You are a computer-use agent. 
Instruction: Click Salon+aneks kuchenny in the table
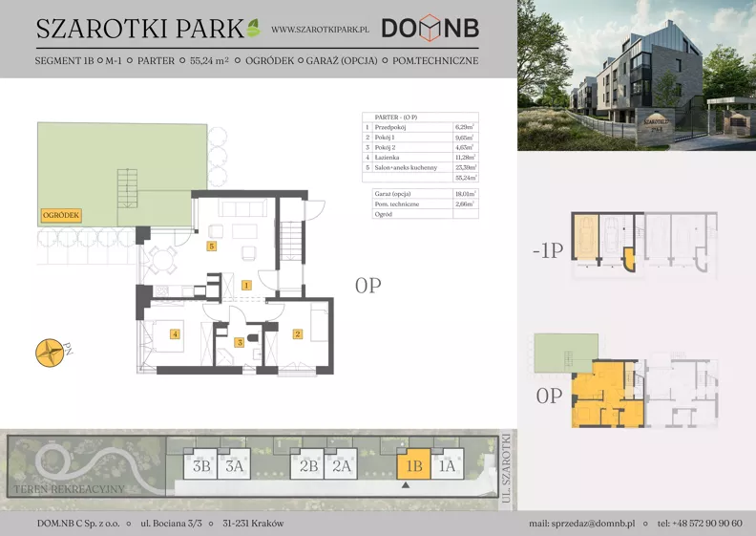[406, 167]
